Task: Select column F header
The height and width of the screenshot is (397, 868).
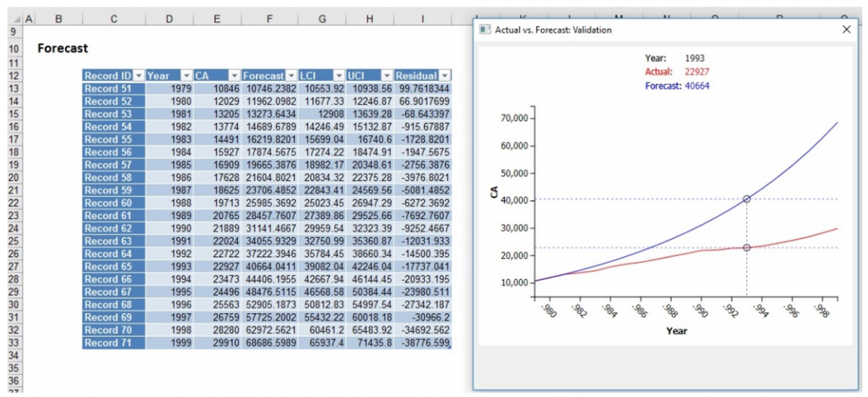Action: click(x=269, y=21)
